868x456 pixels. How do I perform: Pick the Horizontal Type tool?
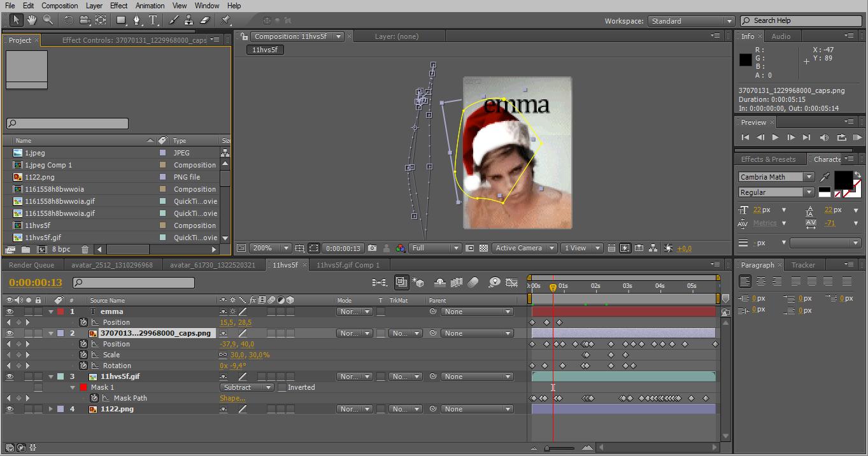point(153,20)
